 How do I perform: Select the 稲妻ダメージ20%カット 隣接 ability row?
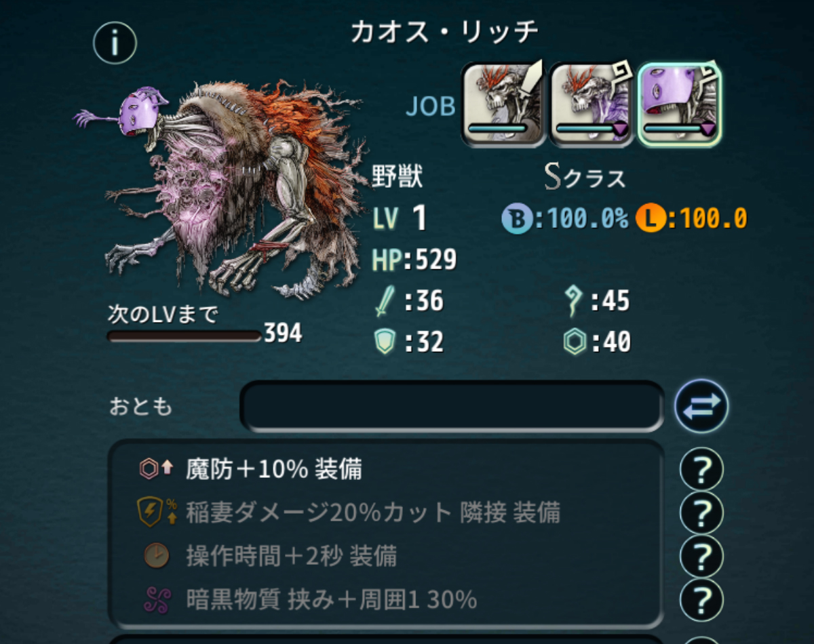(385, 512)
